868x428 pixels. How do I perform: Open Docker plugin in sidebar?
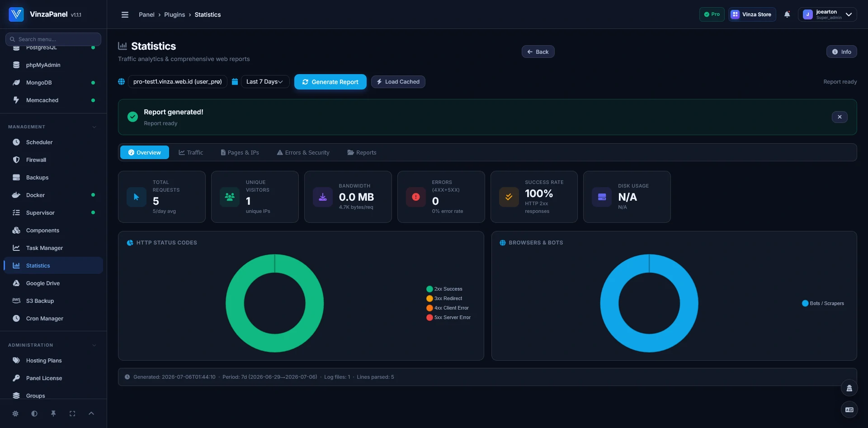tap(53, 195)
